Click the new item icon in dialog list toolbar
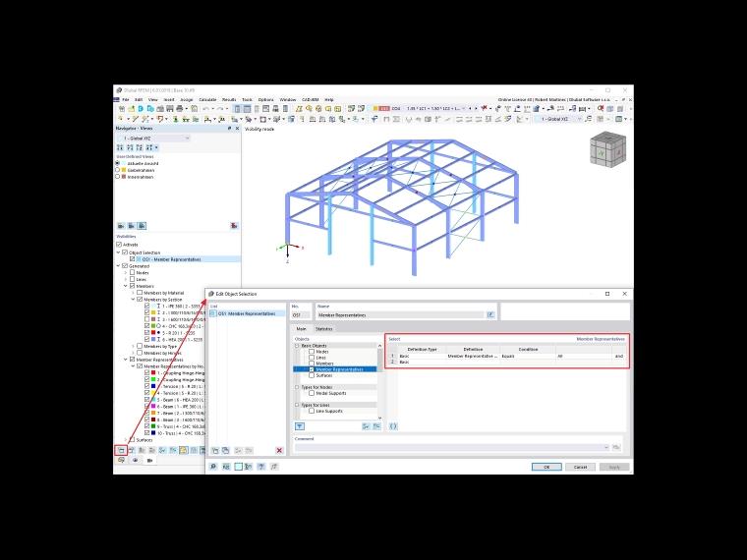Screen dimensions: 747x560 coord(215,451)
